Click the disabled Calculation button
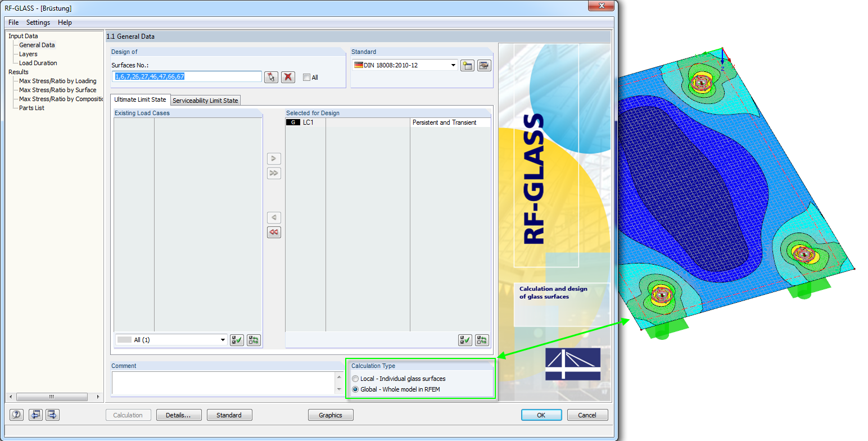 [128, 415]
